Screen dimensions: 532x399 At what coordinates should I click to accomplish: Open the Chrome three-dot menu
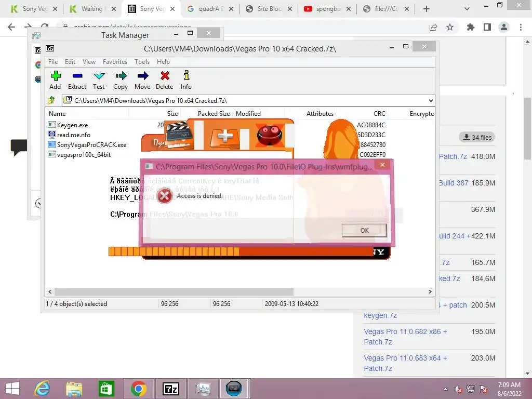coord(521,27)
